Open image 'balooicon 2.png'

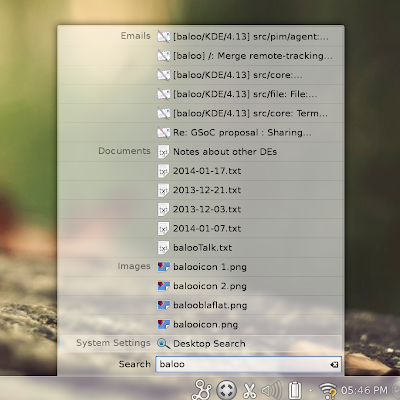[201, 286]
